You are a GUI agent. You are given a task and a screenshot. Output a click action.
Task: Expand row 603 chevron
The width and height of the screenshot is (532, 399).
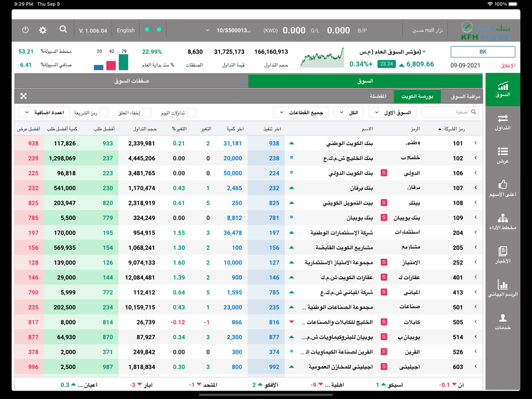[476, 367]
